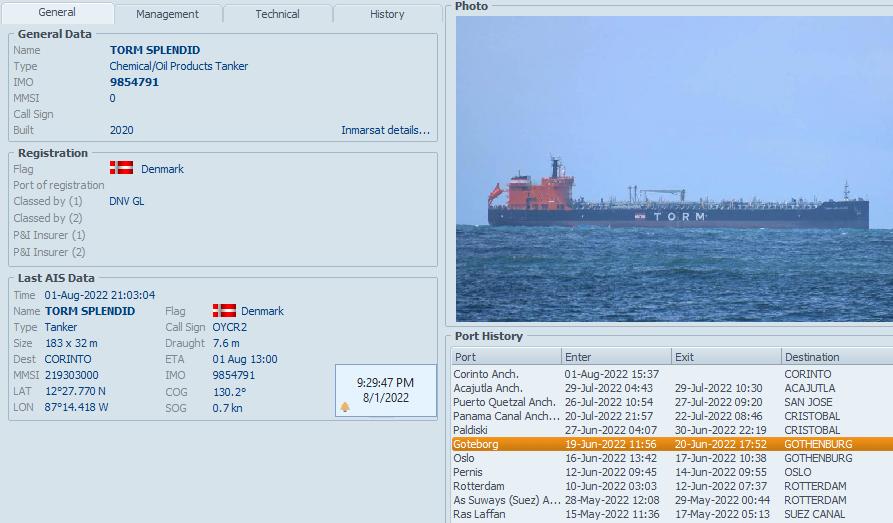The height and width of the screenshot is (523, 893).
Task: Click AIS type value Tanker
Action: pos(61,327)
